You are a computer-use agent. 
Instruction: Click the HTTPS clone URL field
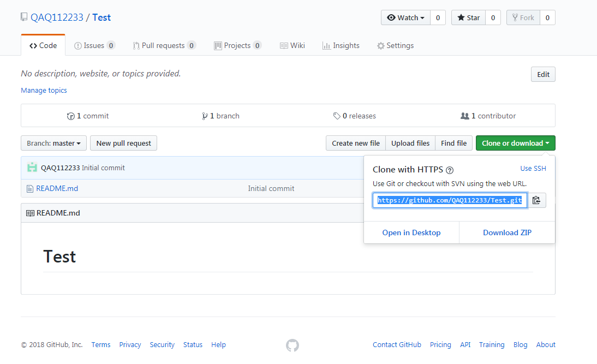click(450, 200)
